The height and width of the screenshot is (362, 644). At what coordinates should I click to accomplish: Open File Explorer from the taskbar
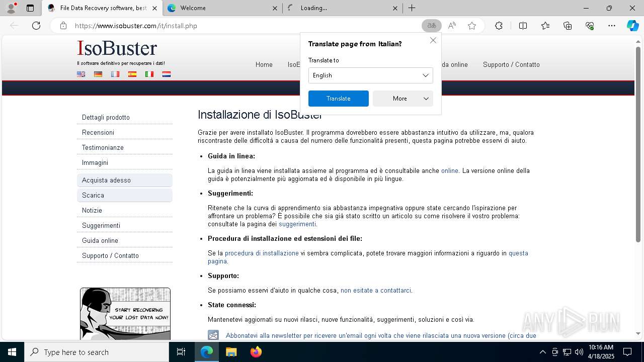coord(231,352)
